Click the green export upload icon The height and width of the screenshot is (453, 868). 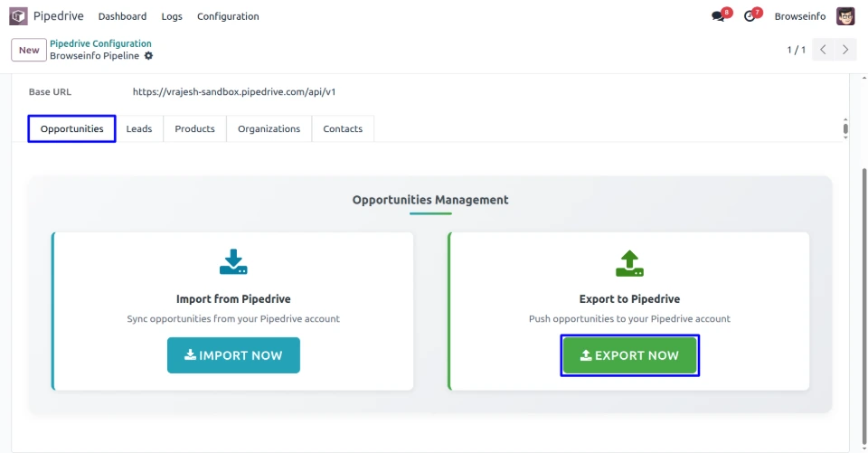pos(629,263)
